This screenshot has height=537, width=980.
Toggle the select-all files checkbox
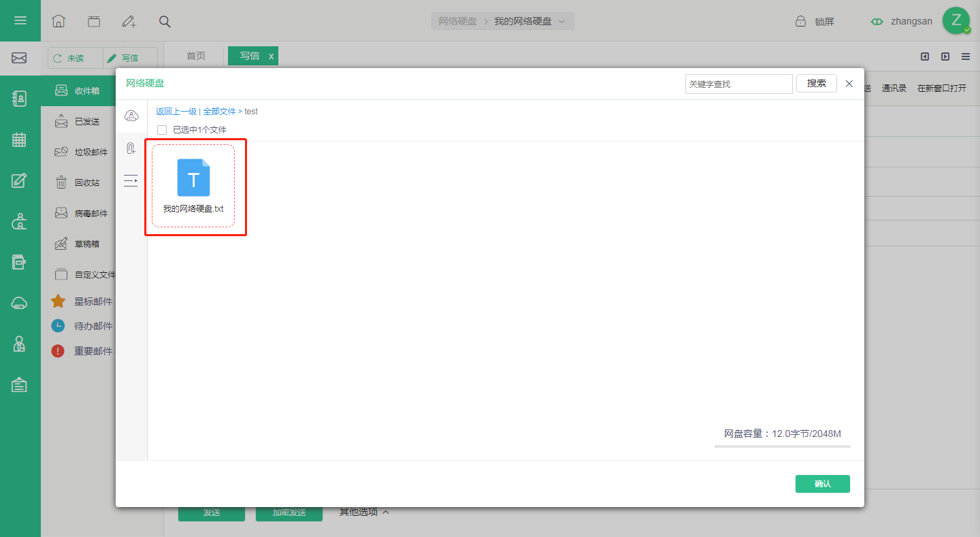(x=162, y=129)
